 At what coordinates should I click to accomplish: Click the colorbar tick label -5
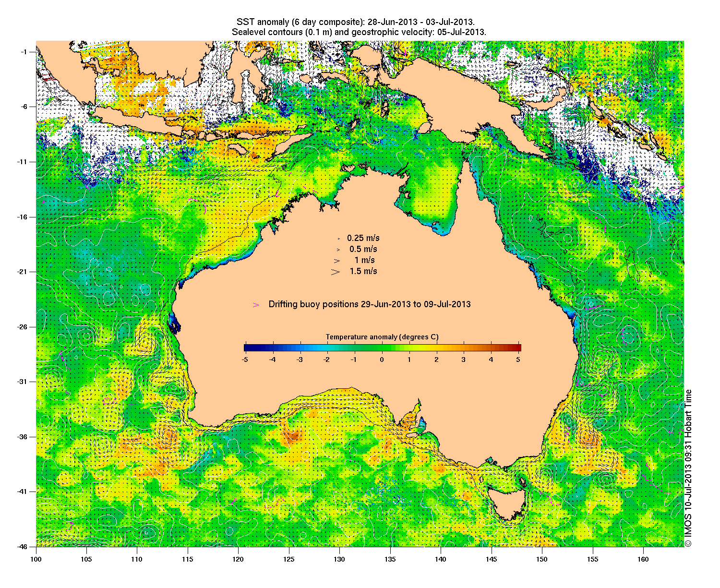[x=245, y=359]
